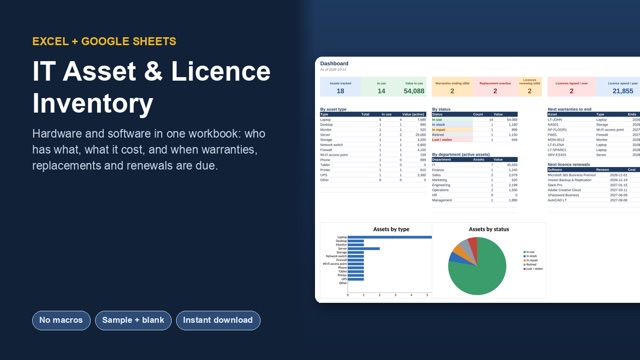Click the By status section heading
Viewport: 640px width, 360px height.
[441, 109]
